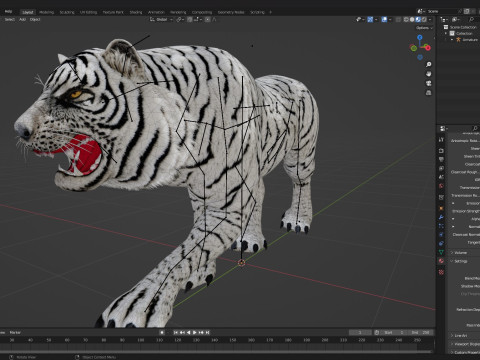Switch to rendered viewport shading
Viewport: 480px width, 360px height.
pos(424,20)
